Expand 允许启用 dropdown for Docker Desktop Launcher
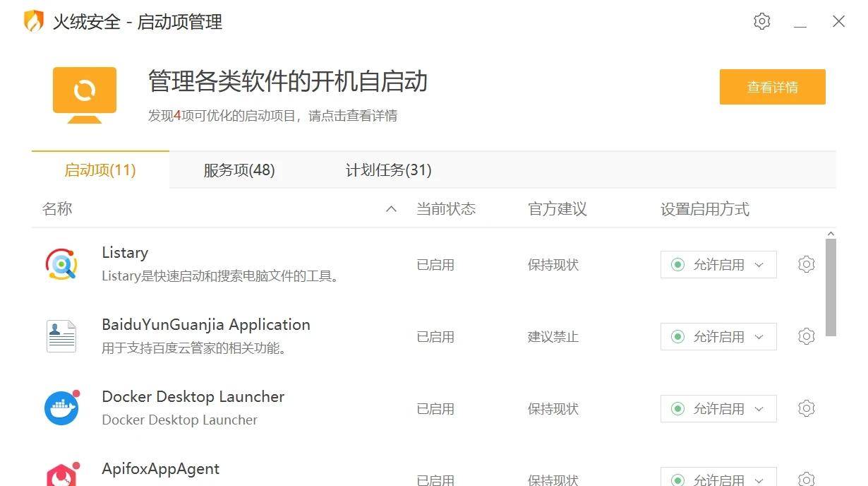This screenshot has height=486, width=868. coord(759,409)
